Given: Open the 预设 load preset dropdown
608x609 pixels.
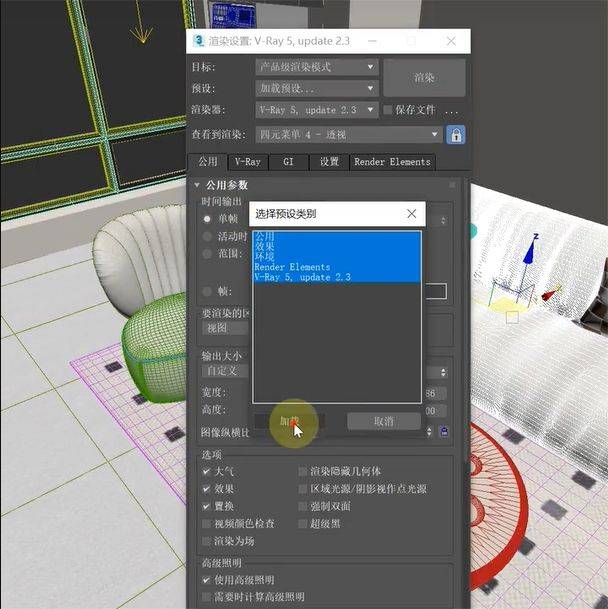Looking at the screenshot, I should coord(317,89).
